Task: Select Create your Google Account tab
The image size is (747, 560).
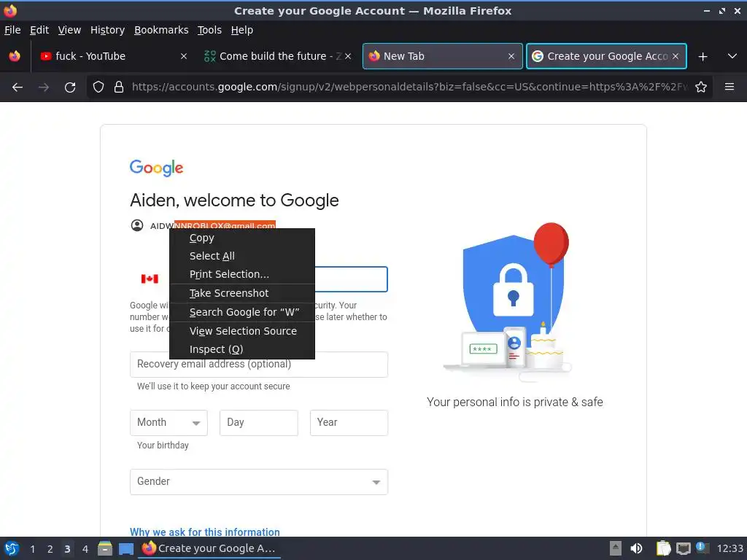Action: (606, 56)
